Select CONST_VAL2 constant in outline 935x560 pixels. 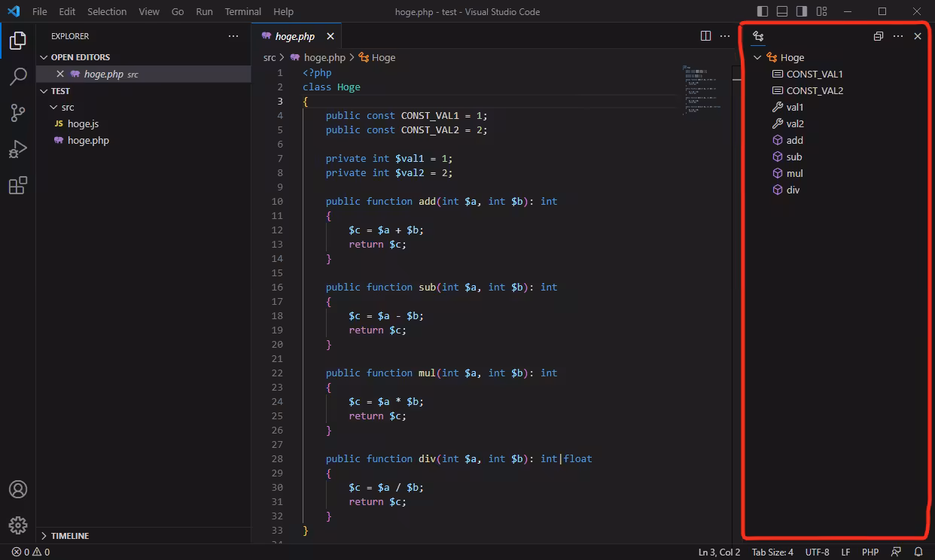pos(815,90)
